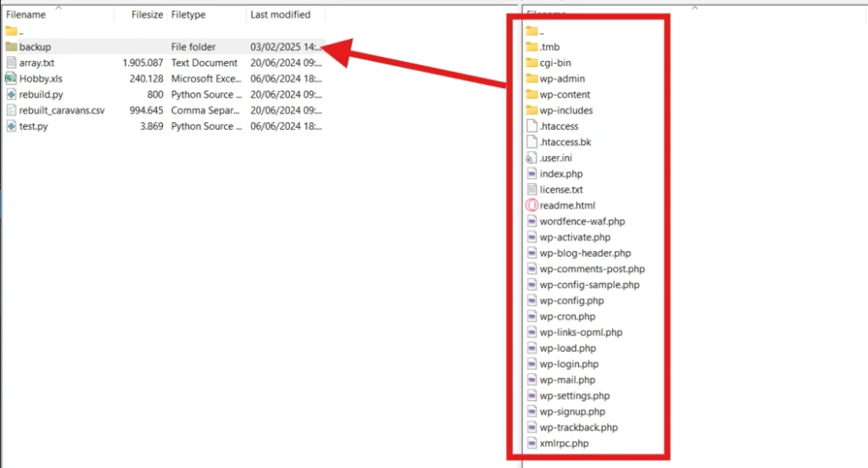Select the Hobby.xls Excel file icon

point(11,79)
